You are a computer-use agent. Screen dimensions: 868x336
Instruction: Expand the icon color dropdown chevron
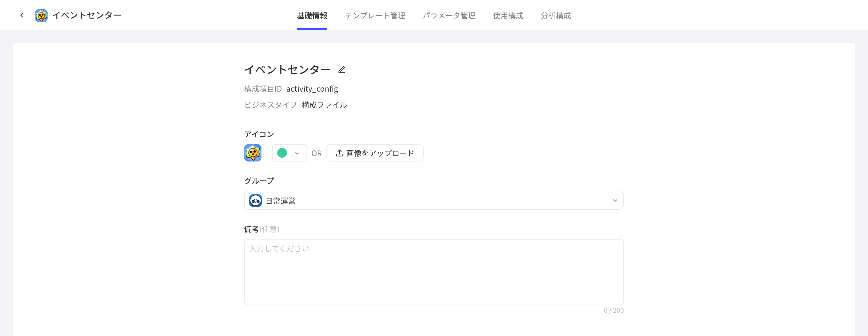[297, 153]
